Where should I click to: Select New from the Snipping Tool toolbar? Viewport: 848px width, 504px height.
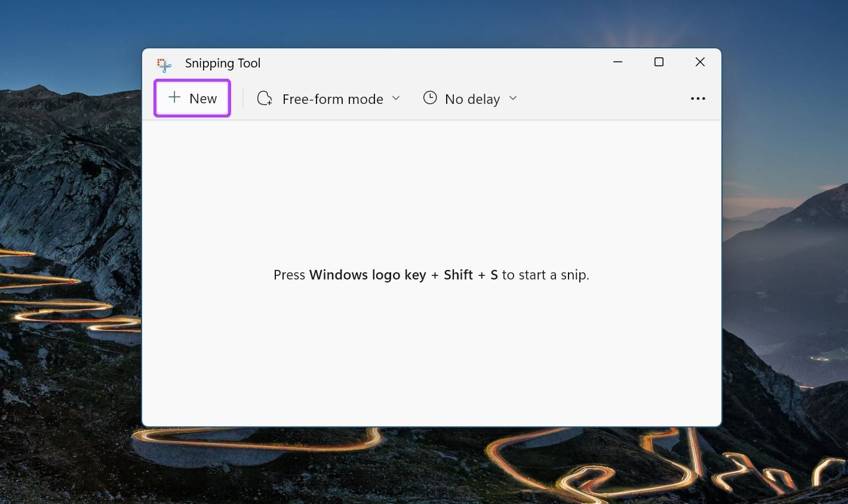point(192,98)
